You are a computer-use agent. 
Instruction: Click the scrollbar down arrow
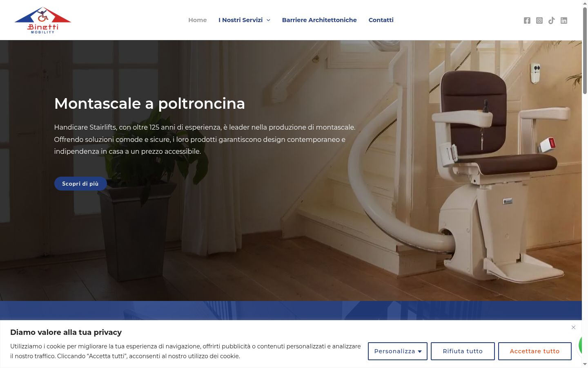(x=585, y=364)
